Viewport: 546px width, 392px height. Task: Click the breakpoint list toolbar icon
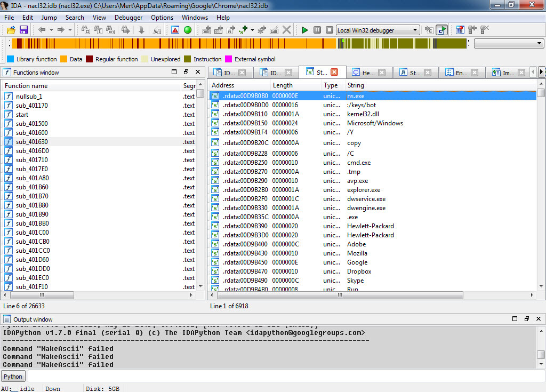point(460,30)
